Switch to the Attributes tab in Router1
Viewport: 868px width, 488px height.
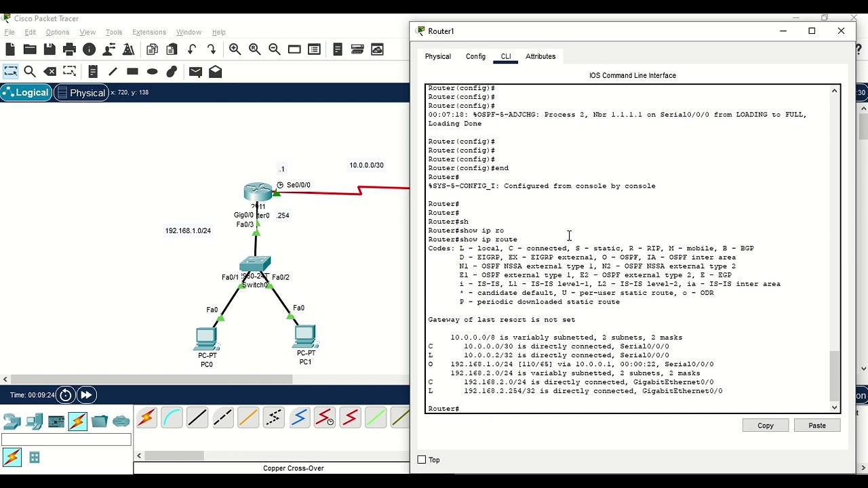click(540, 56)
